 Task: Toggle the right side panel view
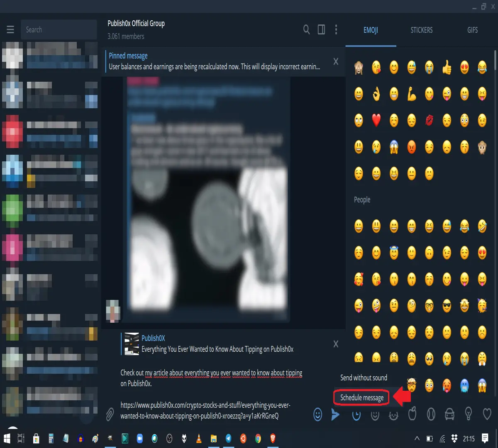click(x=321, y=29)
